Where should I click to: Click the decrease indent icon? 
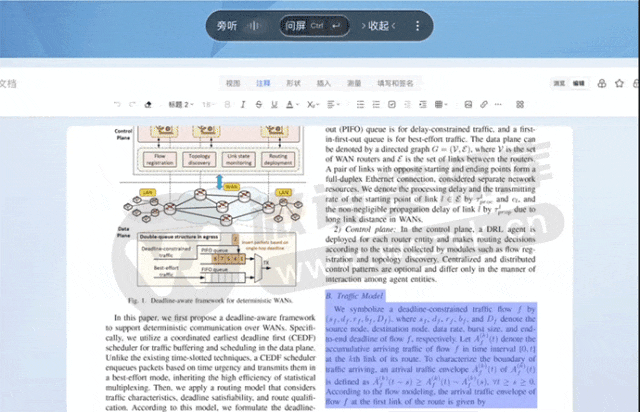(x=407, y=105)
